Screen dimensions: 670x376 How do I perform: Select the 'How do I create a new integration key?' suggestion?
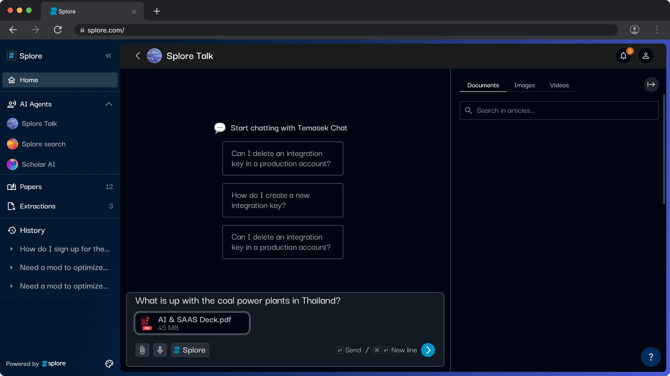(282, 200)
